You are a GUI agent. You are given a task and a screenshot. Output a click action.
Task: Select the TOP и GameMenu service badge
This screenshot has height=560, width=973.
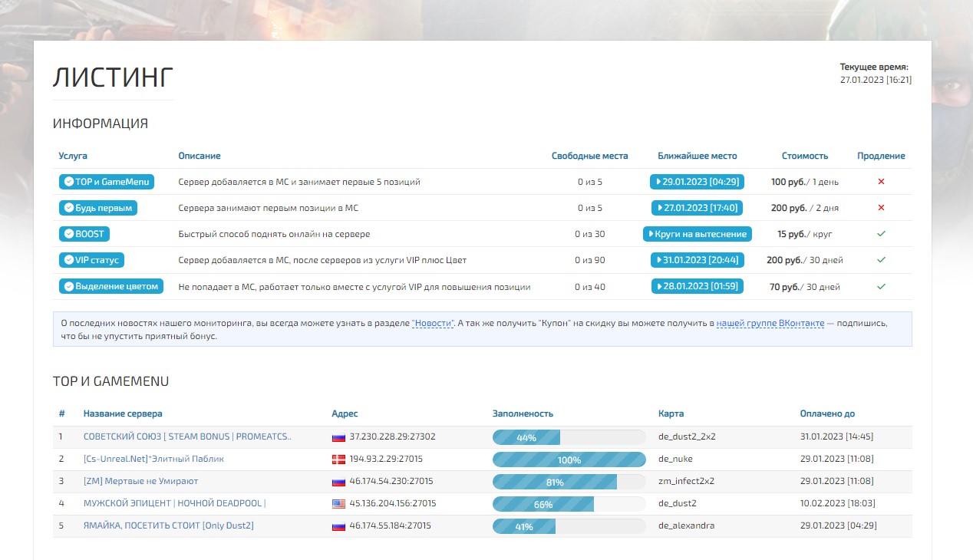106,182
